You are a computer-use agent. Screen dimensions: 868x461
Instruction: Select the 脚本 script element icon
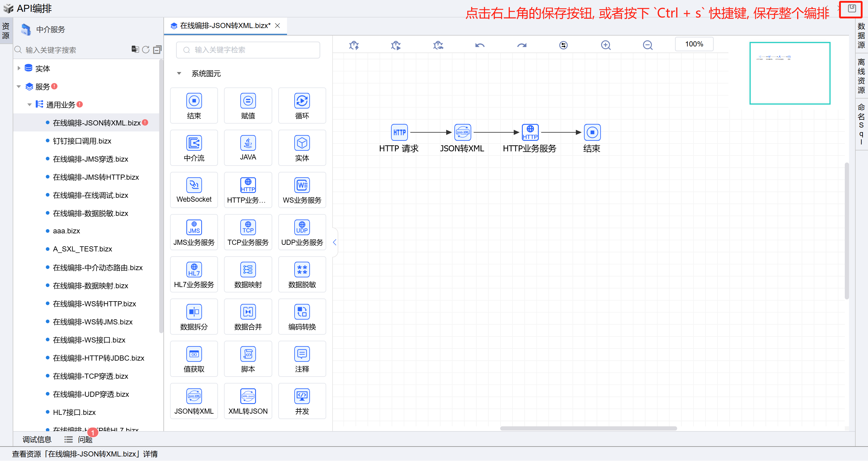click(248, 354)
